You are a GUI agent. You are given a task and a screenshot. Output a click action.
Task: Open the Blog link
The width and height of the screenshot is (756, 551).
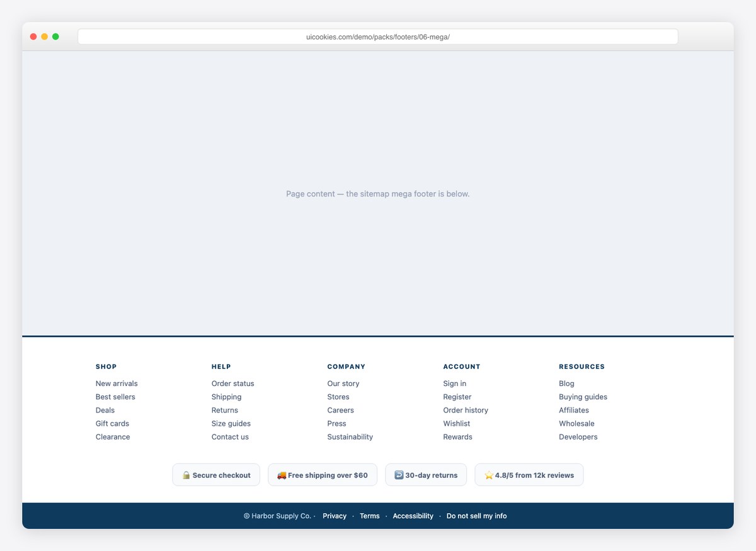point(567,383)
